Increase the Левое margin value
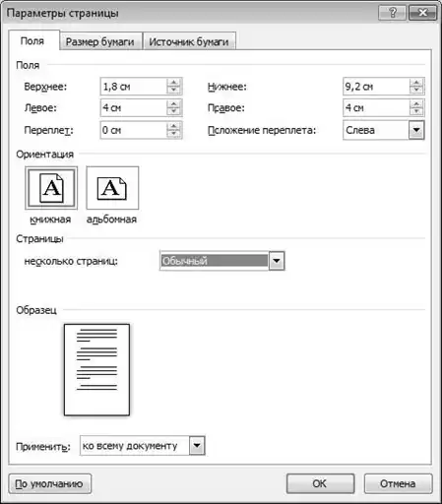 click(173, 103)
